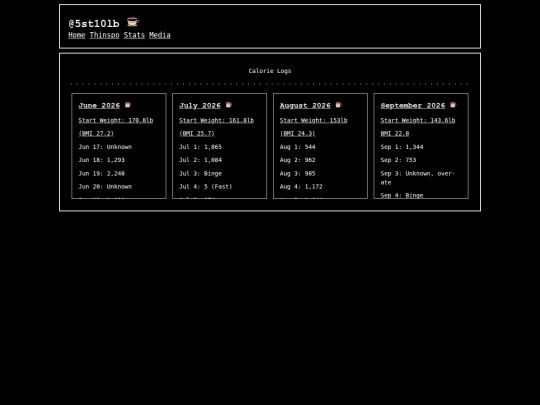Open the August 2026 heading link
The width and height of the screenshot is (540, 405).
pos(305,105)
